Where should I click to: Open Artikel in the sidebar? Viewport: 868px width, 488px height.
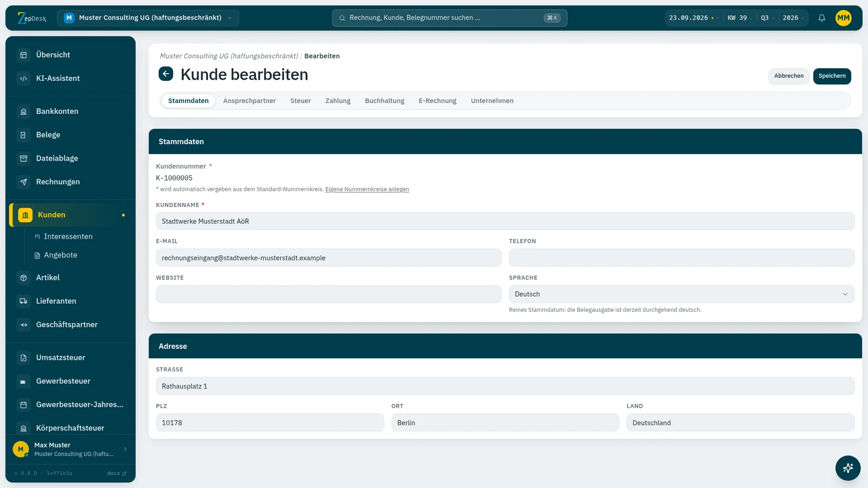click(x=71, y=278)
